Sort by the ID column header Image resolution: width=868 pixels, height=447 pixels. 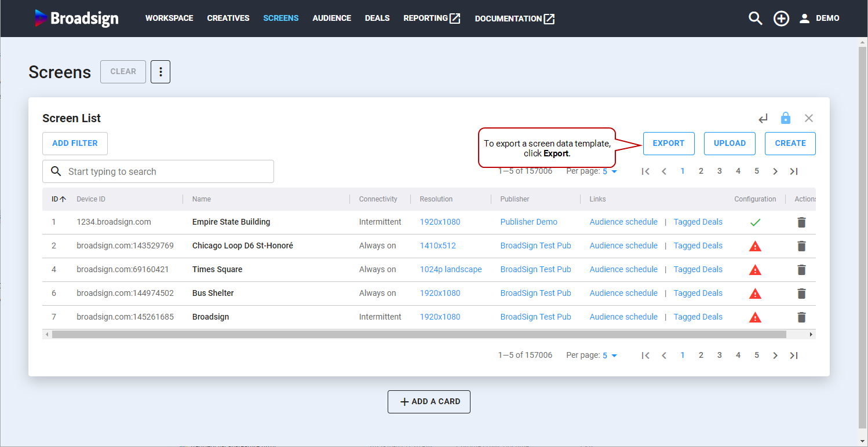[x=59, y=199]
